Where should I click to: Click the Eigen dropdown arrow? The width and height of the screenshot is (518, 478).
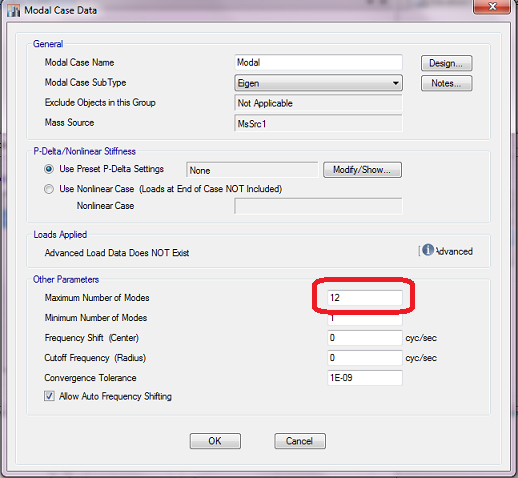click(395, 83)
